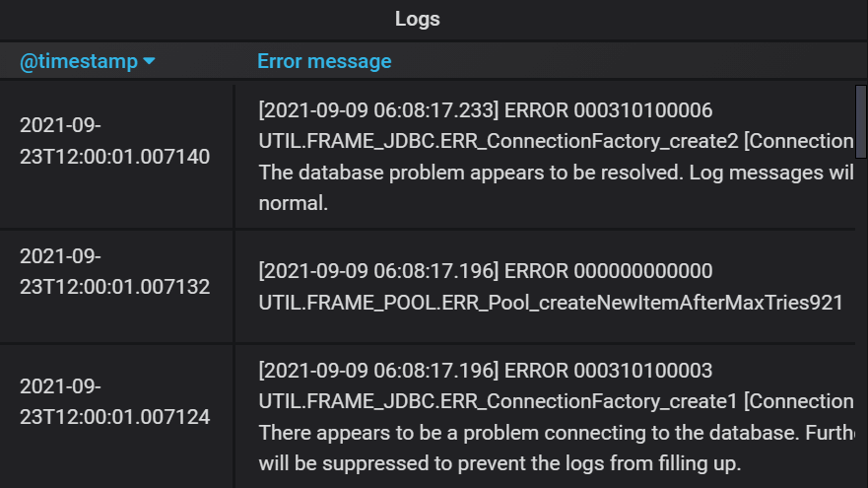
Task: Click the ERROR 000310100003 log line
Action: click(x=486, y=370)
